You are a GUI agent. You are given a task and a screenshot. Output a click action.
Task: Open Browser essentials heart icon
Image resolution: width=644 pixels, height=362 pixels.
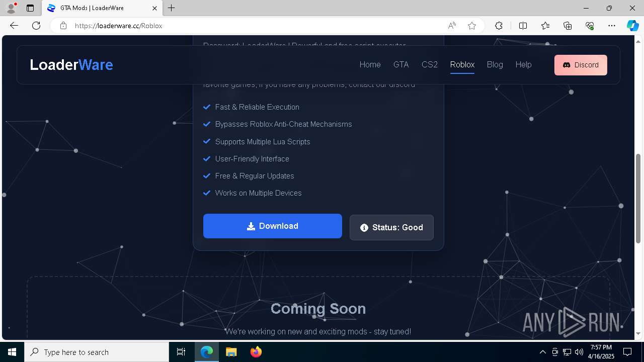coord(590,26)
